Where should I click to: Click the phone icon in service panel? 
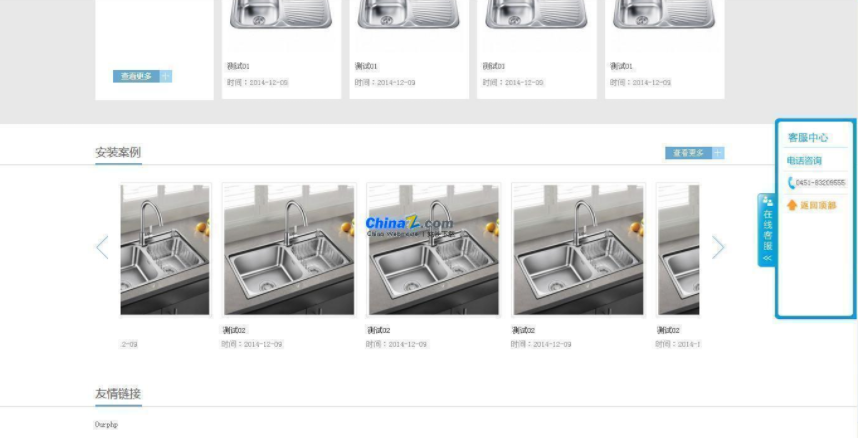(x=791, y=182)
